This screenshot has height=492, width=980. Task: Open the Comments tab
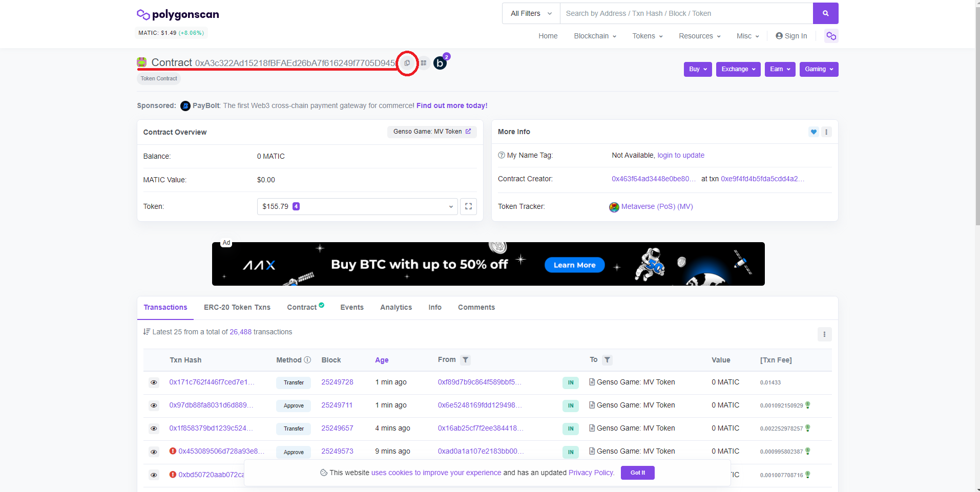click(476, 307)
